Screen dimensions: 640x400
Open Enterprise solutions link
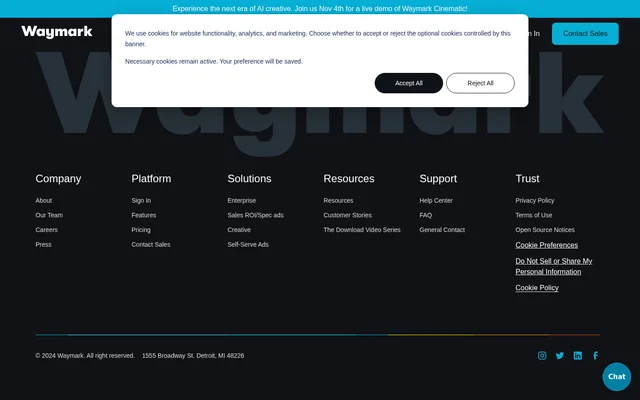pos(242,200)
